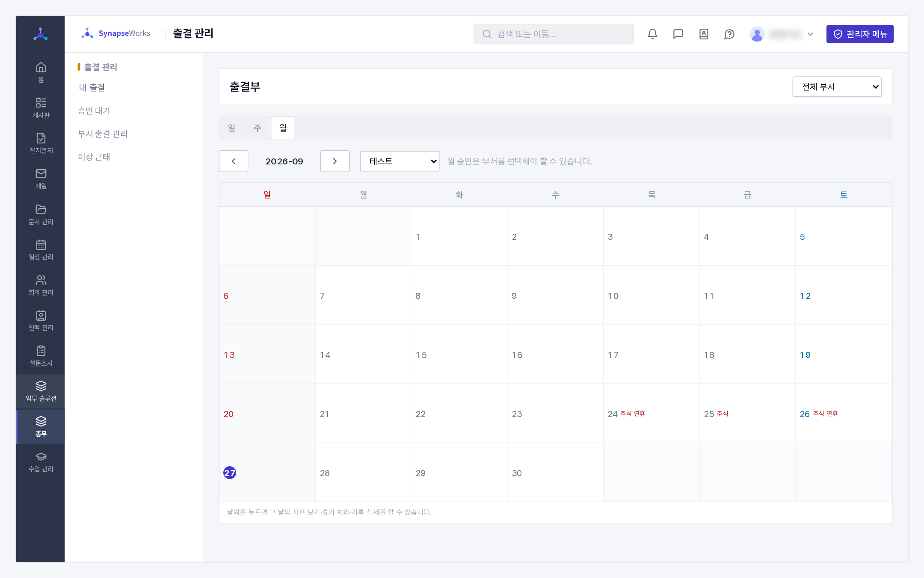The width and height of the screenshot is (924, 578).
Task: Select date 24 추석 연휴 cell
Action: [x=652, y=414]
